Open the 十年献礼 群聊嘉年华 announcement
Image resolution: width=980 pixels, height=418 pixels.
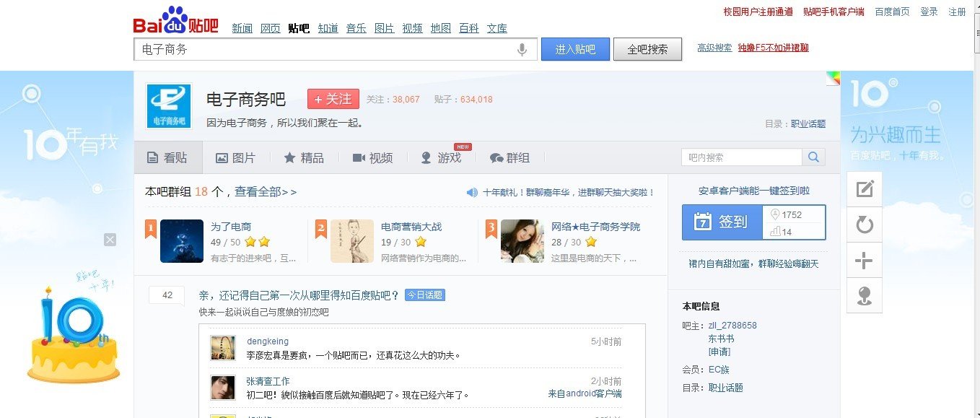point(569,193)
